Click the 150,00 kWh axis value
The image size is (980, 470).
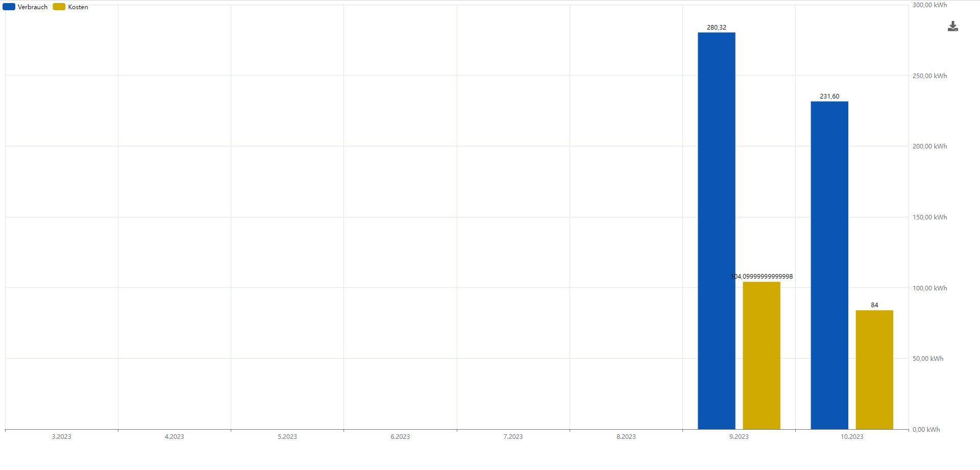[929, 217]
